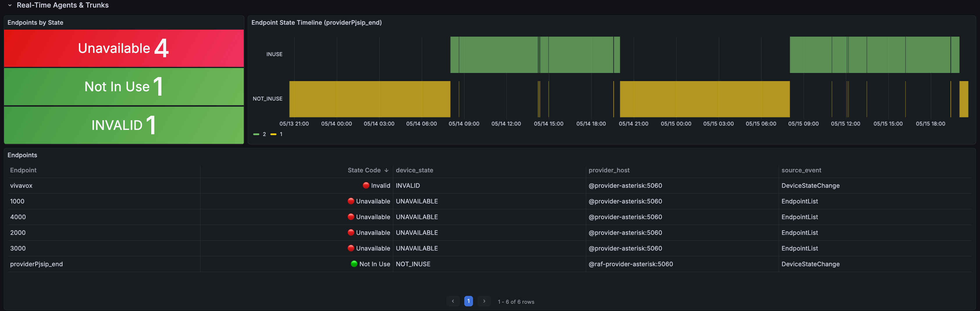
Task: Collapse the Real-Time Agents & Trunks row
Action: [10, 5]
